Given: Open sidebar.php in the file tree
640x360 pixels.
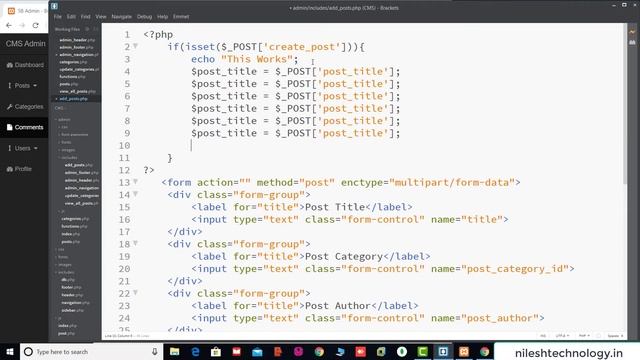Looking at the screenshot, I should point(73,310).
